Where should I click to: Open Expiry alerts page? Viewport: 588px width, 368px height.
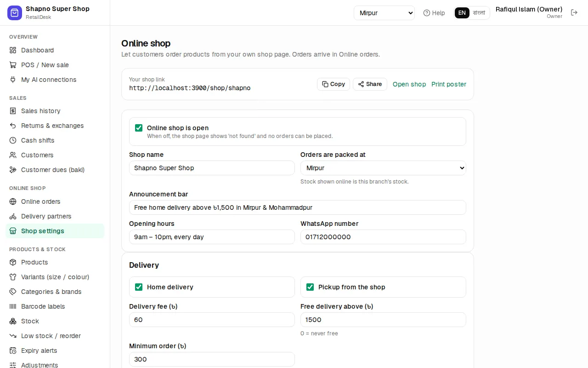(55, 351)
